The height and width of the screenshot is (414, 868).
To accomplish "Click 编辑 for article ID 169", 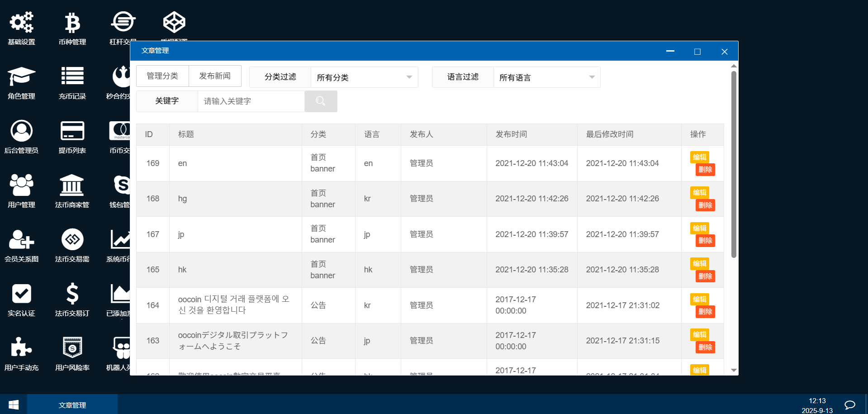I will (x=699, y=157).
